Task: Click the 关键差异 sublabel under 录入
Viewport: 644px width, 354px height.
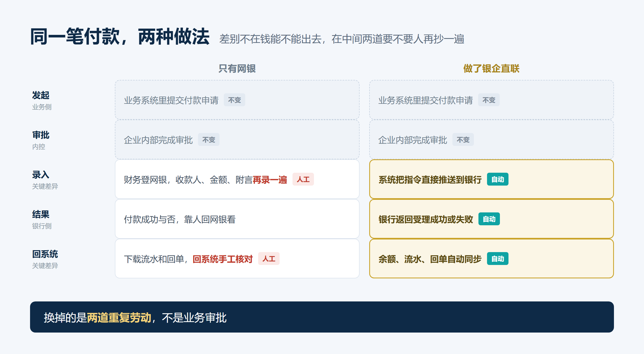Action: (x=45, y=186)
